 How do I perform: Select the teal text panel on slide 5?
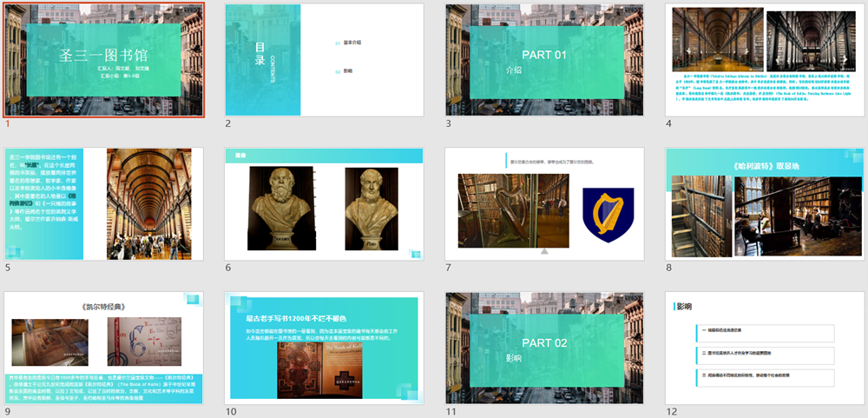click(43, 204)
